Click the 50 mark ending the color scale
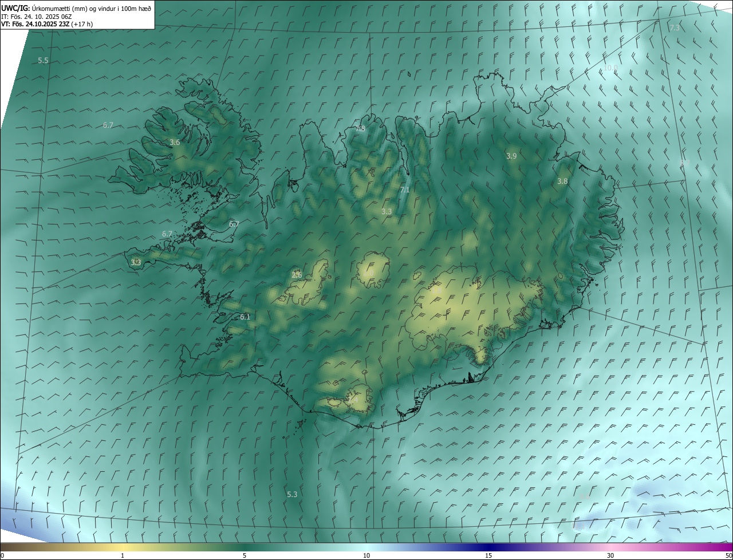The height and width of the screenshot is (560, 733). [x=728, y=555]
